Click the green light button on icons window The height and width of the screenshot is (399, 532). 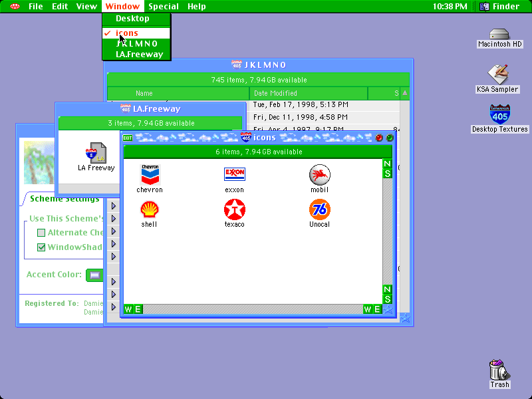click(x=390, y=138)
